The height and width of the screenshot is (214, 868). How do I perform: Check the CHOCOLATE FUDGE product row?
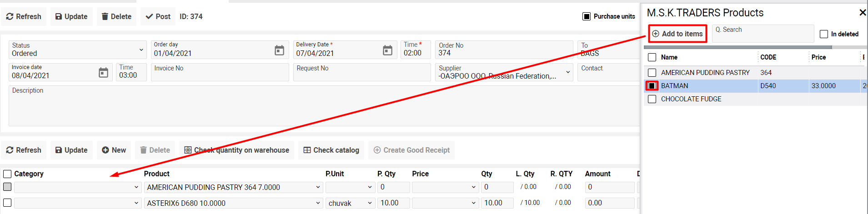tap(652, 99)
